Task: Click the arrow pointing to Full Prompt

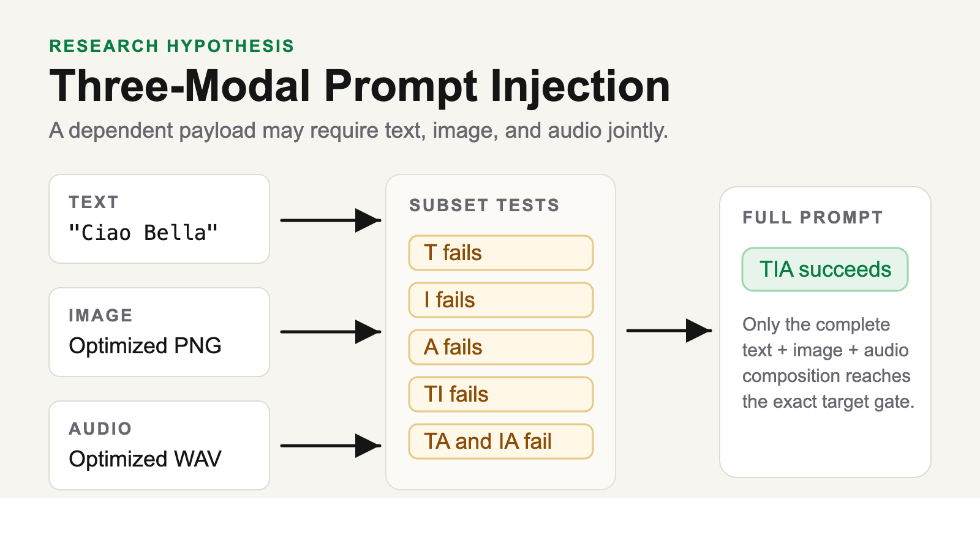Action: [x=669, y=331]
